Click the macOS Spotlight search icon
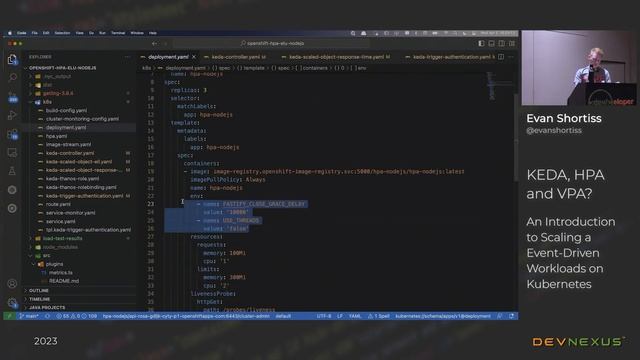The image size is (640, 360). tap(353, 33)
